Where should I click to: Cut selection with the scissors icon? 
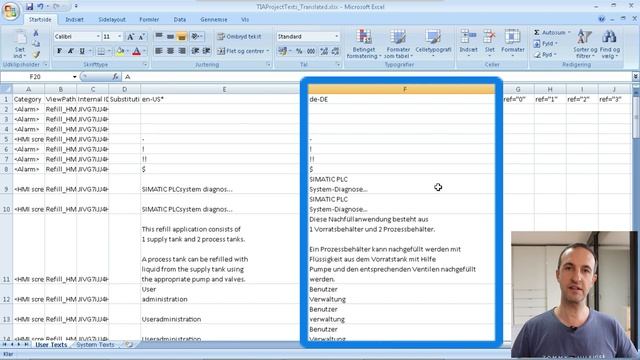click(x=36, y=33)
